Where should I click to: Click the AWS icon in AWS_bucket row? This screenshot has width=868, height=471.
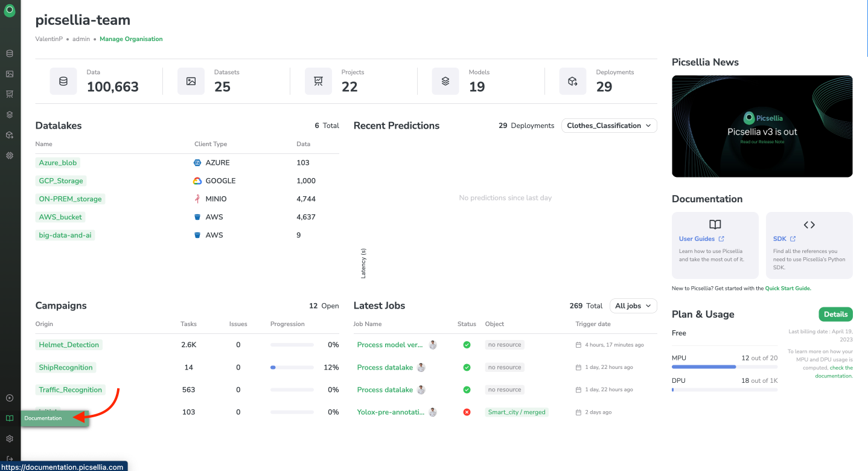click(197, 217)
